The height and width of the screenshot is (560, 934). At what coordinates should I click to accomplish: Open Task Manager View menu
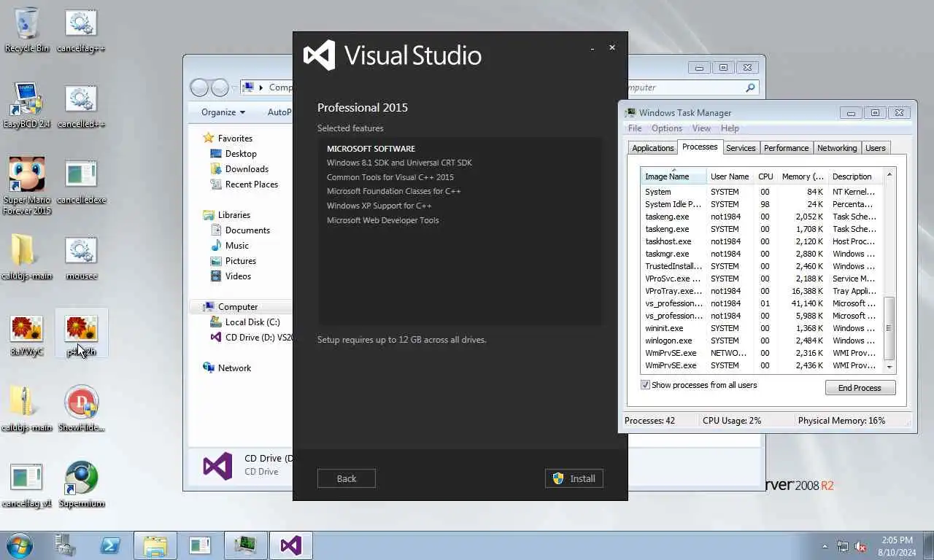pos(701,128)
